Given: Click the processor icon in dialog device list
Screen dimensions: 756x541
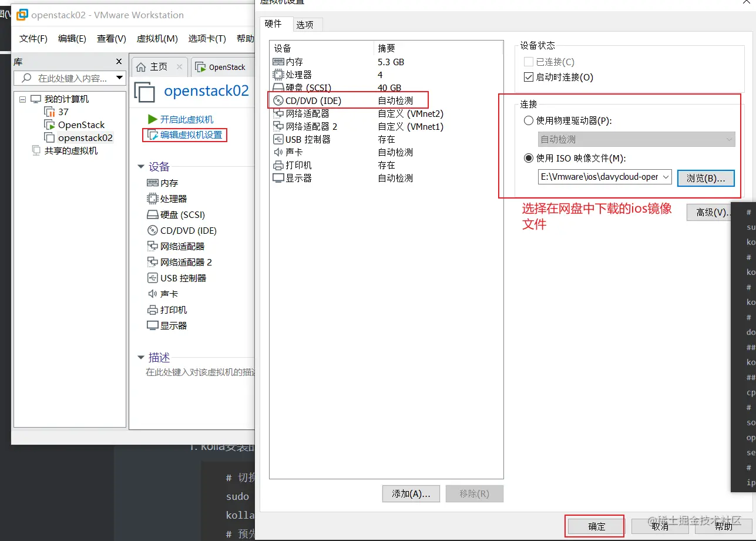Looking at the screenshot, I should click(278, 75).
